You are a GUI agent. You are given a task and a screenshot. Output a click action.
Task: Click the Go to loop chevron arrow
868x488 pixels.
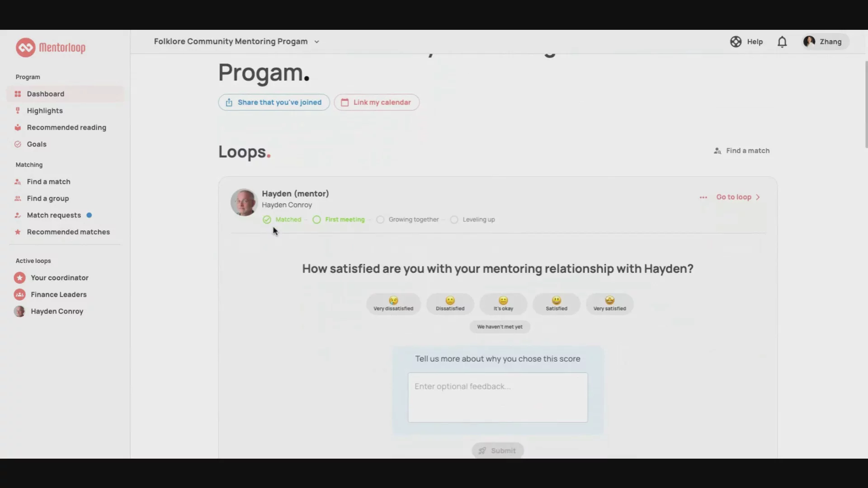click(758, 197)
